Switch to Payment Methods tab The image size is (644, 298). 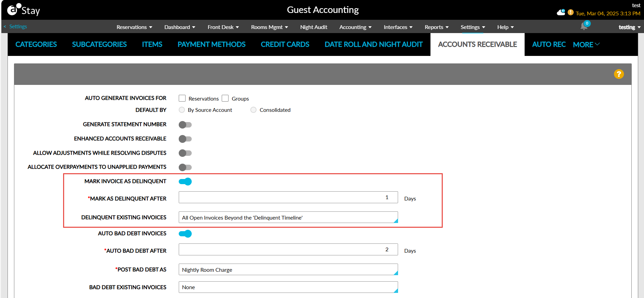click(211, 44)
